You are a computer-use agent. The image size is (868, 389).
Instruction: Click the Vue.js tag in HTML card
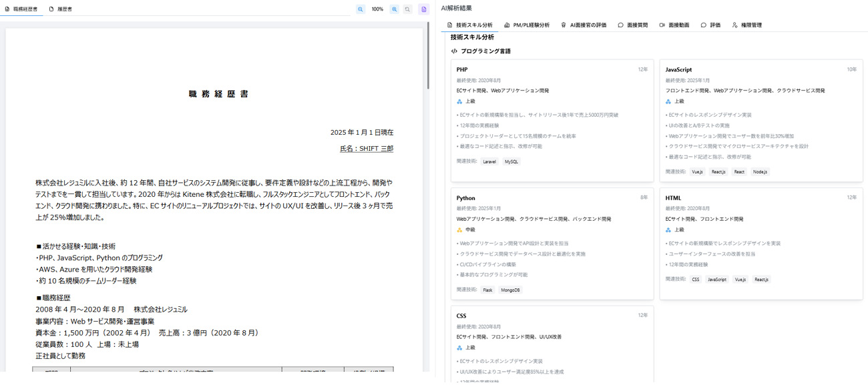tap(740, 280)
